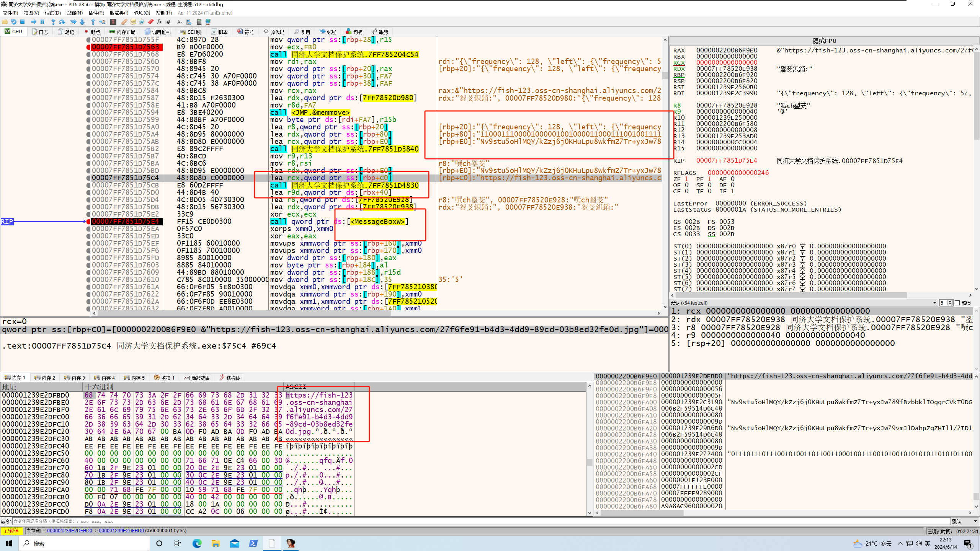Open the Bookmarks red icon
Viewport: 980px width, 551px height.
pyautogui.click(x=151, y=22)
